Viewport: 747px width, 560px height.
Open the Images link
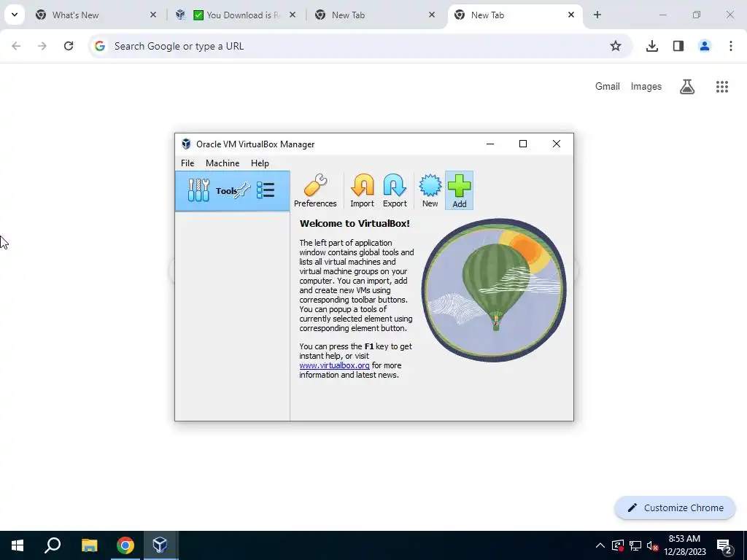(646, 86)
